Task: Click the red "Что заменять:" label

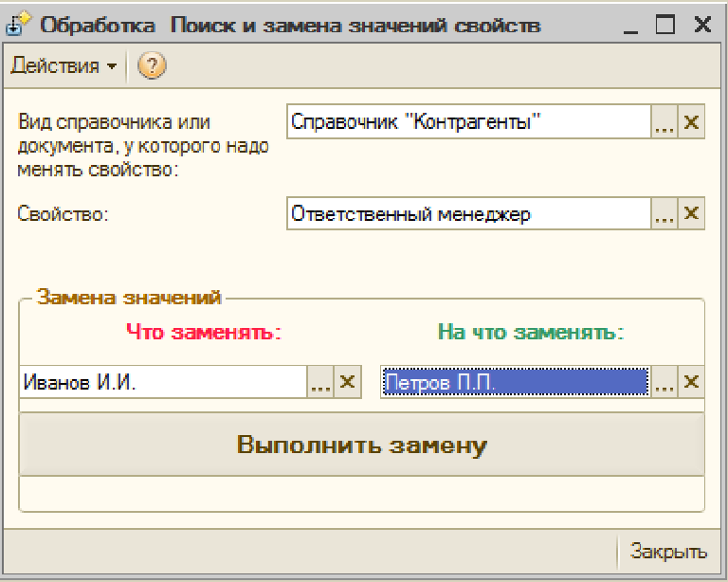Action: click(x=204, y=332)
